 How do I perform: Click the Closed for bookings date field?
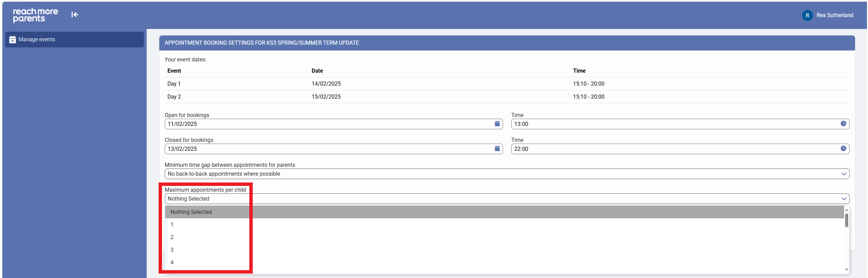point(327,149)
